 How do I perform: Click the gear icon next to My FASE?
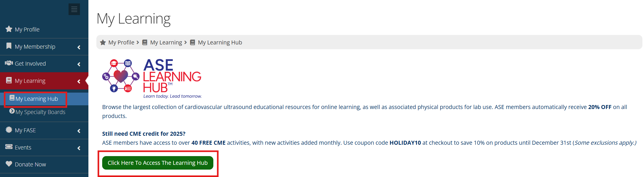tap(8, 130)
